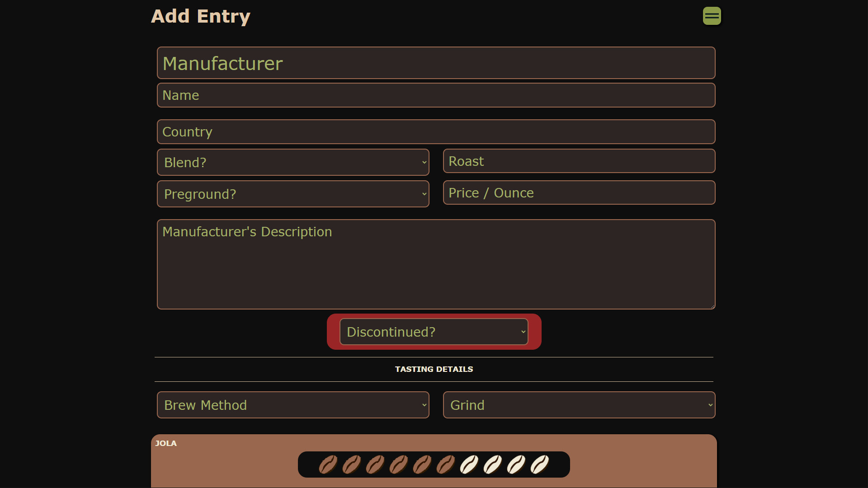868x488 pixels.
Task: Enter text in Manufacturer field
Action: pyautogui.click(x=434, y=62)
